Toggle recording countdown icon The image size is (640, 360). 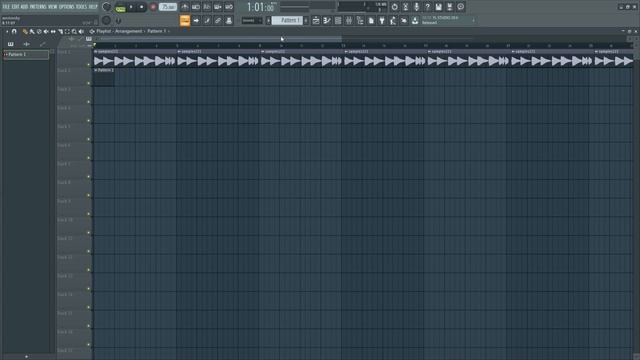(x=207, y=7)
